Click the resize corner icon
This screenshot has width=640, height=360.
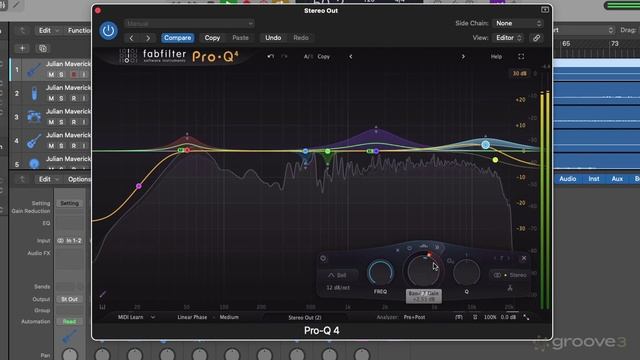tap(527, 317)
